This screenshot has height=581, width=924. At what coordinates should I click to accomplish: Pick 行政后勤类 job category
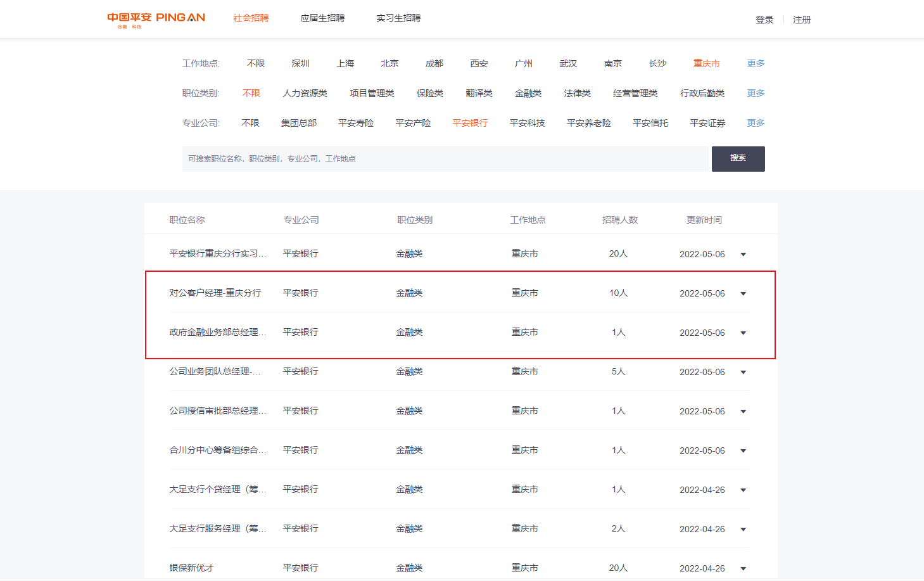pos(702,93)
